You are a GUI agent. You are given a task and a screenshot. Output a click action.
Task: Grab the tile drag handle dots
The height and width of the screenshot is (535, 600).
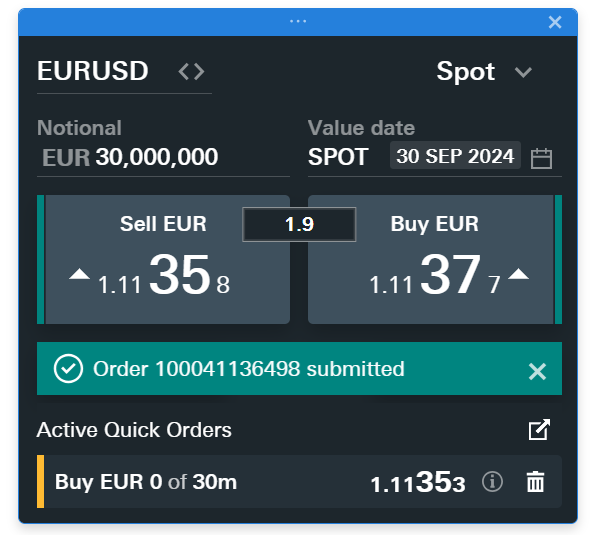point(298,22)
